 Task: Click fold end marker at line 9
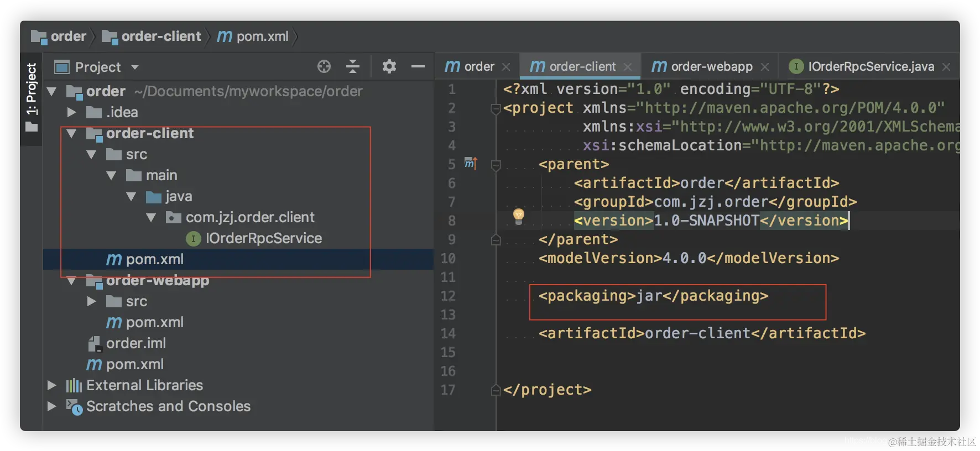(496, 239)
